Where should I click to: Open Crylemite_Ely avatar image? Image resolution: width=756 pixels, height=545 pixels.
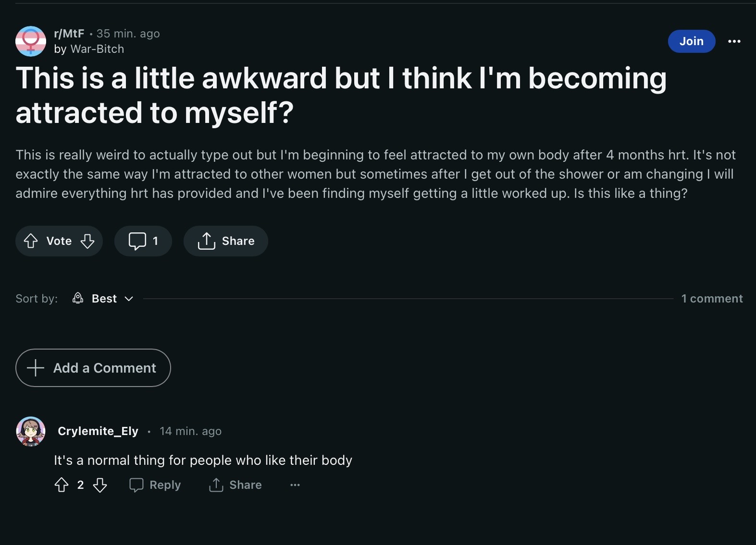[x=31, y=431]
